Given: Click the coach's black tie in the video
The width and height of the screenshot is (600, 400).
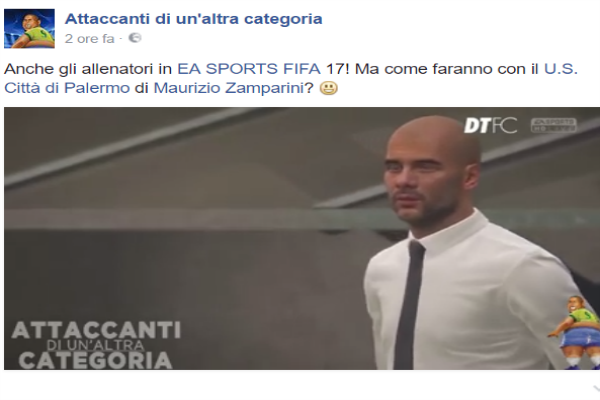Looking at the screenshot, I should coord(409,305).
